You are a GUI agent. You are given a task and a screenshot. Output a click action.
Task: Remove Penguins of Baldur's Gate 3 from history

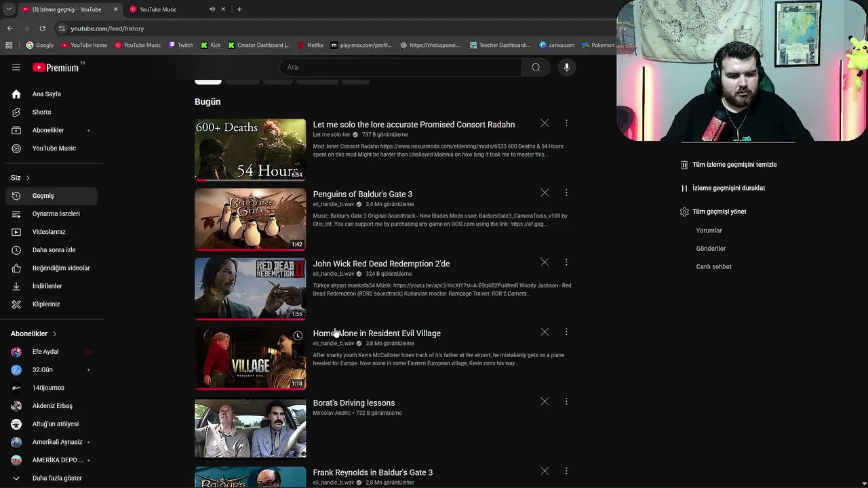pos(545,193)
